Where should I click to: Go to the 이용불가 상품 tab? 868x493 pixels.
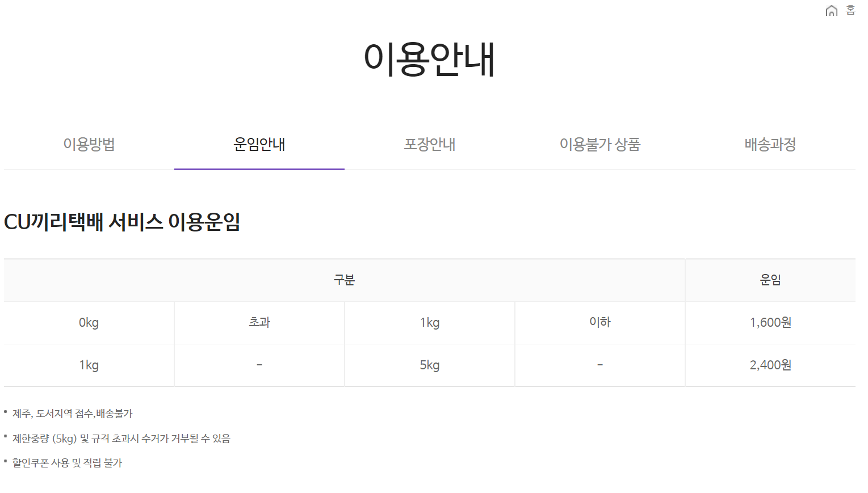pos(600,144)
